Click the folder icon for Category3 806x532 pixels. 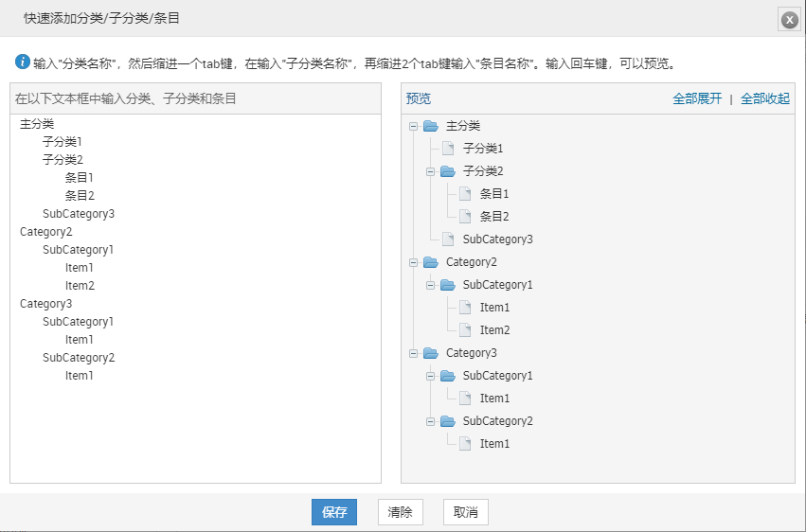431,353
